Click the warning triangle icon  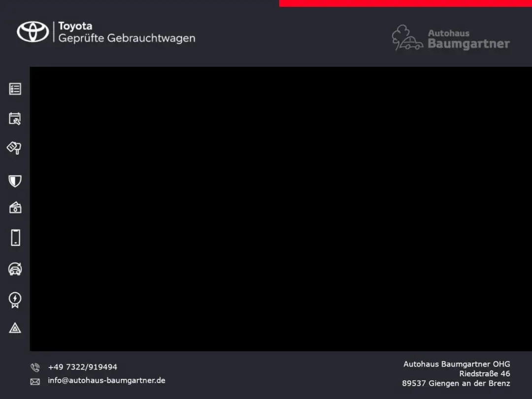[x=15, y=328]
